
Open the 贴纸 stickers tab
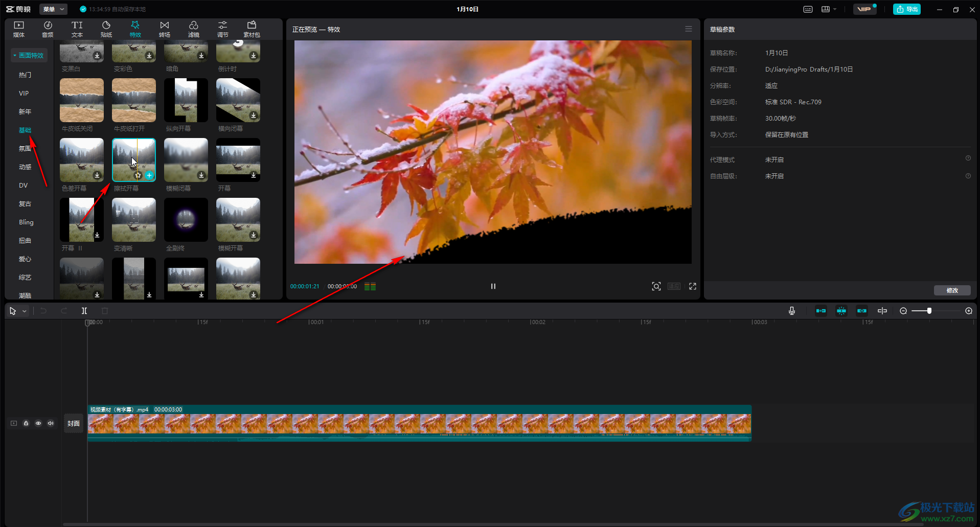click(106, 29)
